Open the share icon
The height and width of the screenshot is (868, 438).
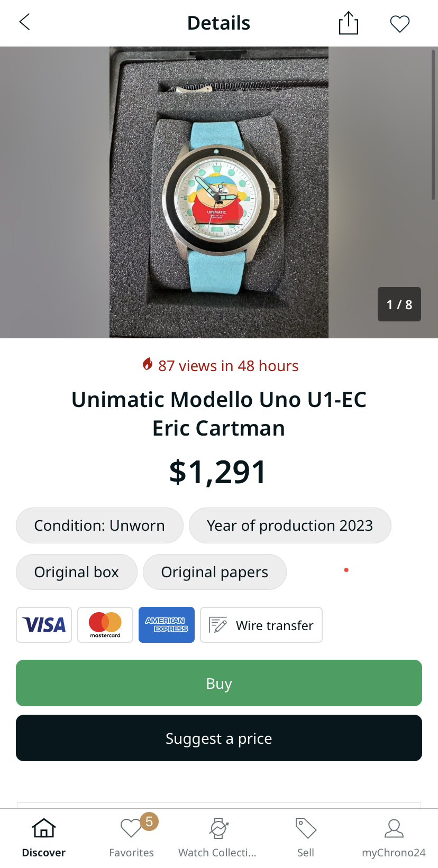(348, 23)
